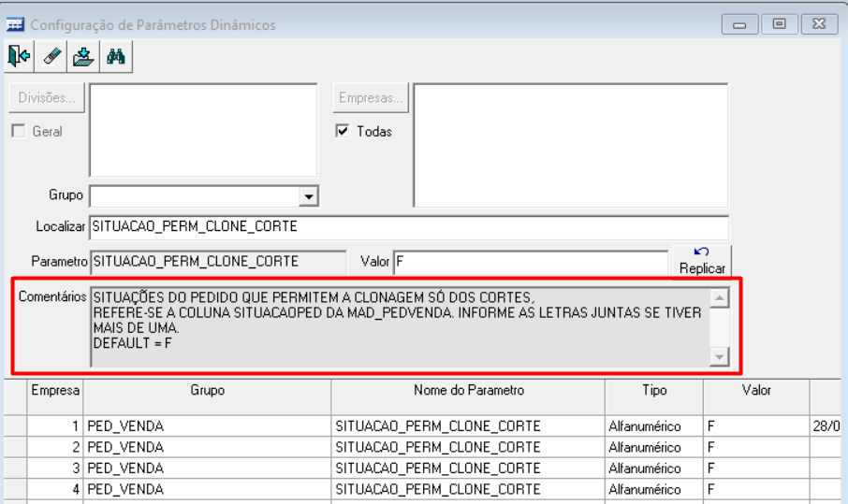Enable the Geral checkbox
Screen dimensions: 848x504
[x=19, y=131]
